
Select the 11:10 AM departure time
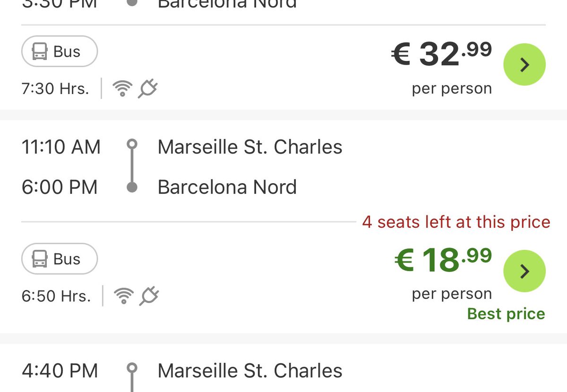(x=61, y=147)
